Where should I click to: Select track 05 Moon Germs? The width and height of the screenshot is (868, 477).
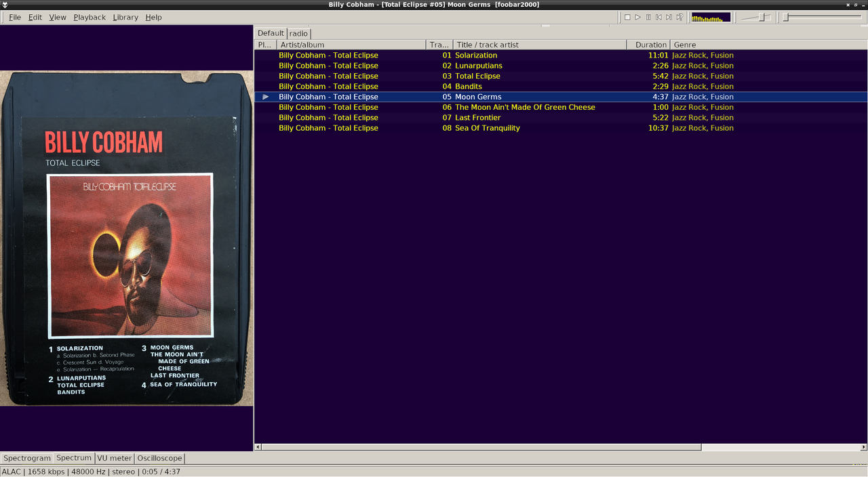(x=561, y=97)
